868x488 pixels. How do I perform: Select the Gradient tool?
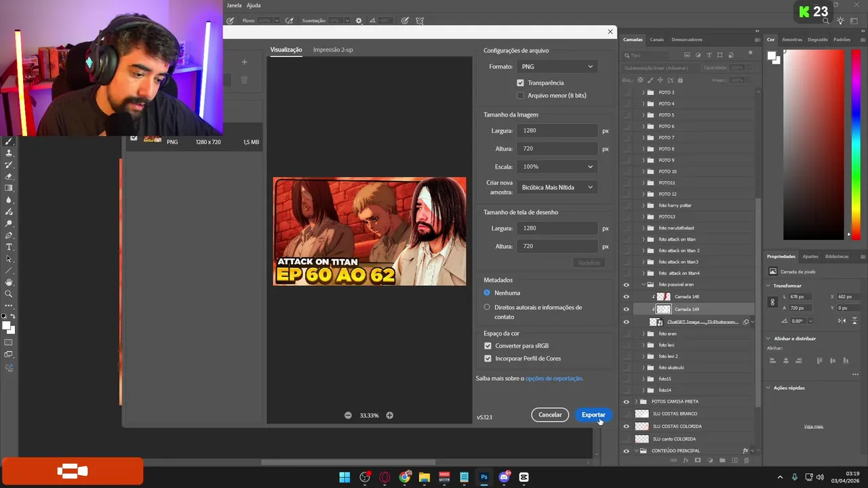point(9,188)
